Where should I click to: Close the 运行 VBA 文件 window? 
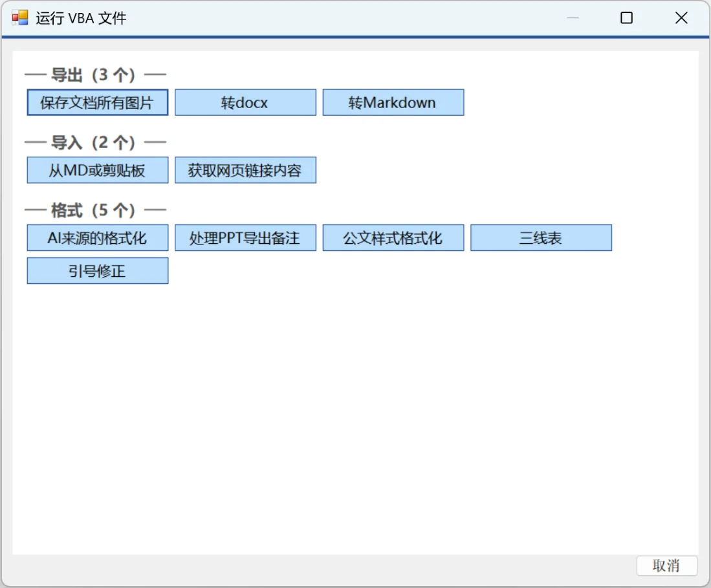click(x=681, y=17)
